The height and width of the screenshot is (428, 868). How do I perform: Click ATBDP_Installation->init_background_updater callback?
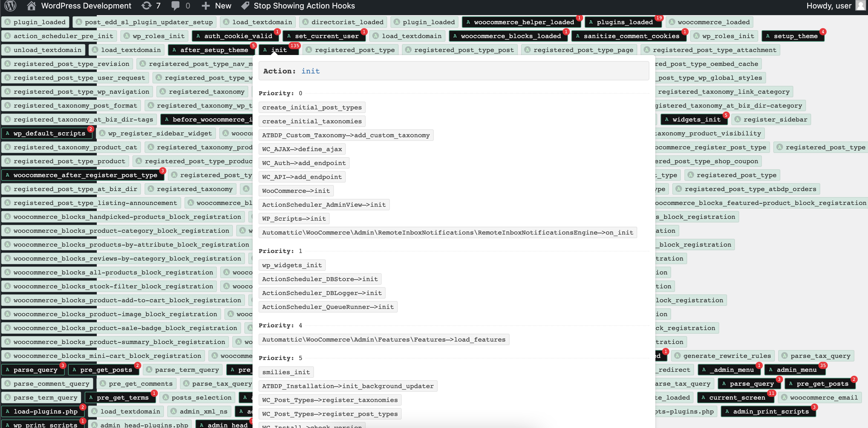tap(348, 386)
